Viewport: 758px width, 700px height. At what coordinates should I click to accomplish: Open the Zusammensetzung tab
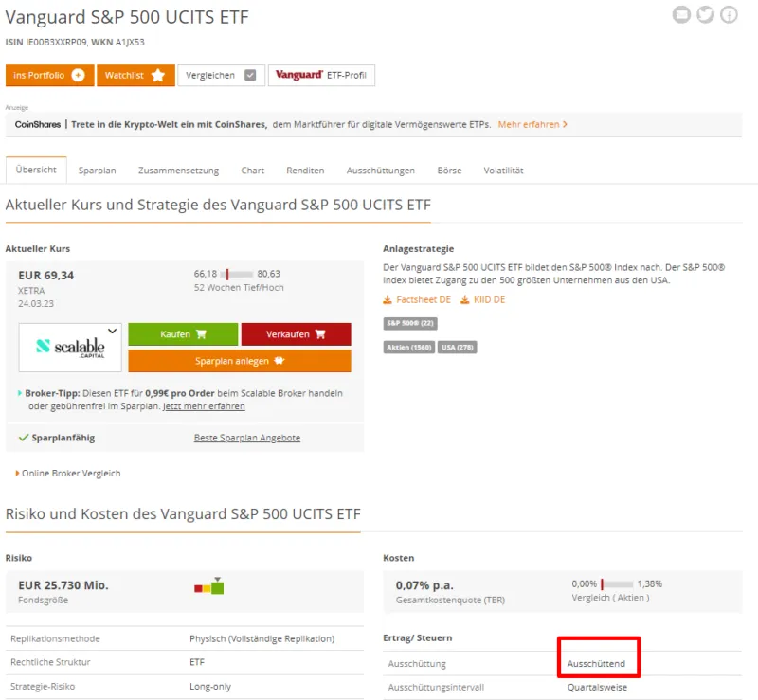(178, 171)
